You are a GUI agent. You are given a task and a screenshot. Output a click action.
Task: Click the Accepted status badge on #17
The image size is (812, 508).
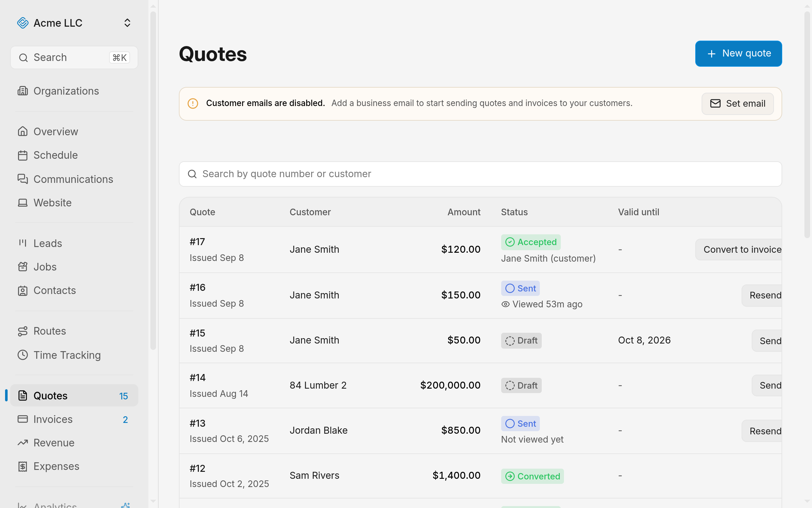tap(531, 242)
